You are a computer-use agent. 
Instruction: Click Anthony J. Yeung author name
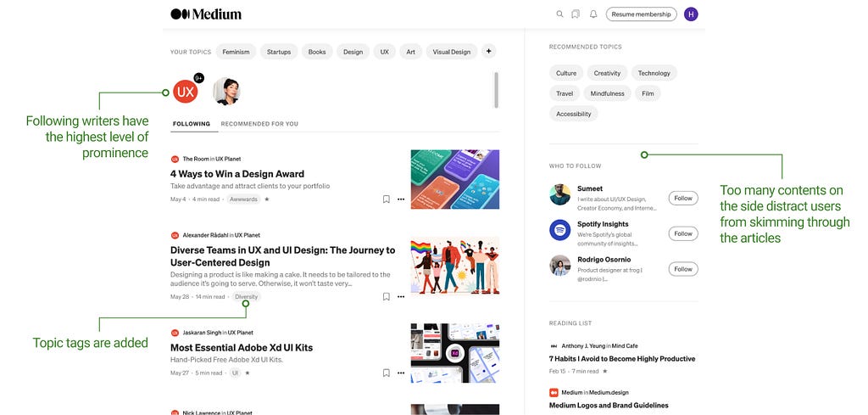(x=583, y=345)
